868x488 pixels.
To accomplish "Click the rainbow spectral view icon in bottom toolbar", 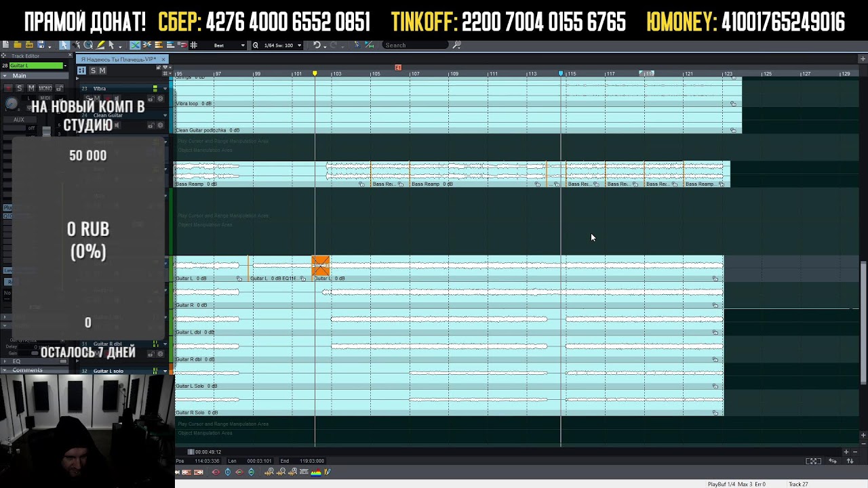I will pyautogui.click(x=316, y=472).
